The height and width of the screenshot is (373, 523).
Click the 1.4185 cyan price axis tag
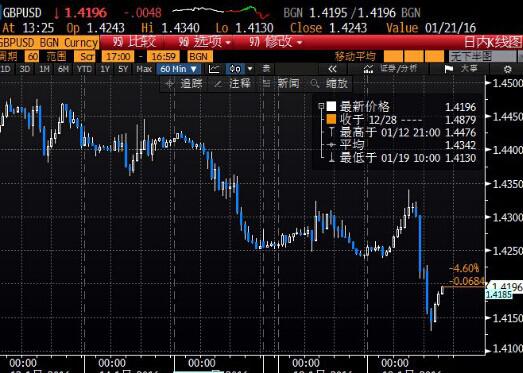coord(499,294)
